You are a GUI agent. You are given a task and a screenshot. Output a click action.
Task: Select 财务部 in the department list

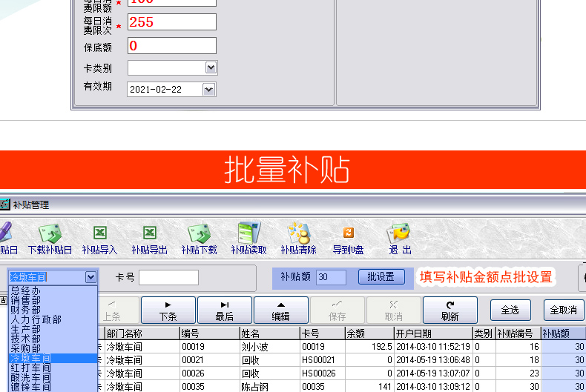pos(26,310)
